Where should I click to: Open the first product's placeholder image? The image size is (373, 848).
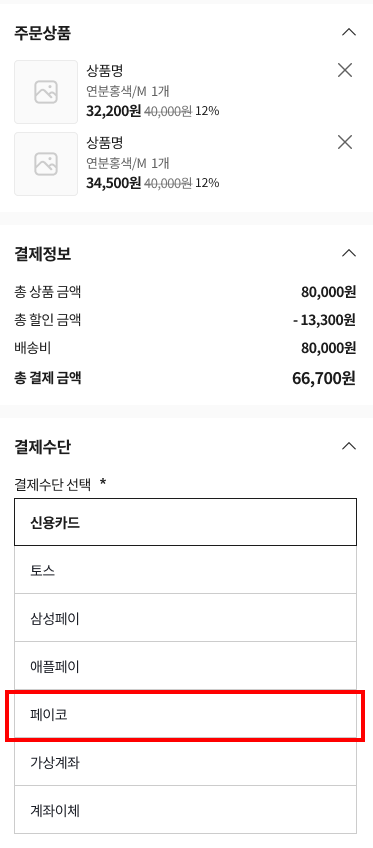tap(46, 92)
